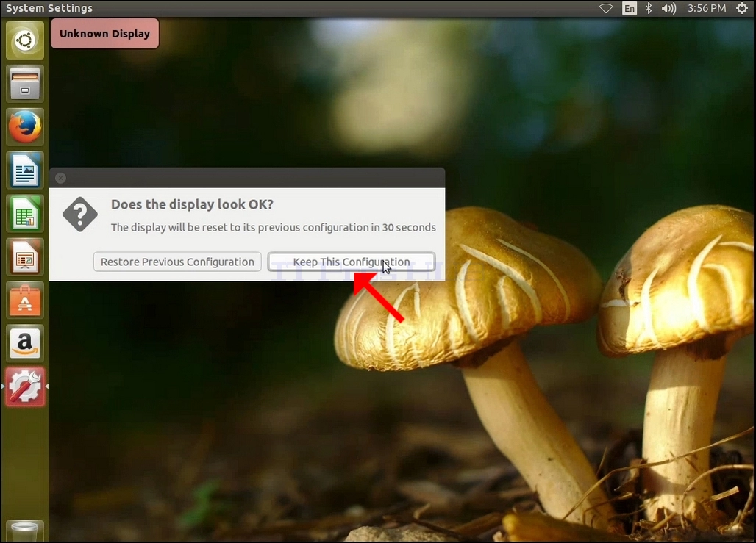The width and height of the screenshot is (756, 543).
Task: Click Keep This Configuration button
Action: coord(352,262)
